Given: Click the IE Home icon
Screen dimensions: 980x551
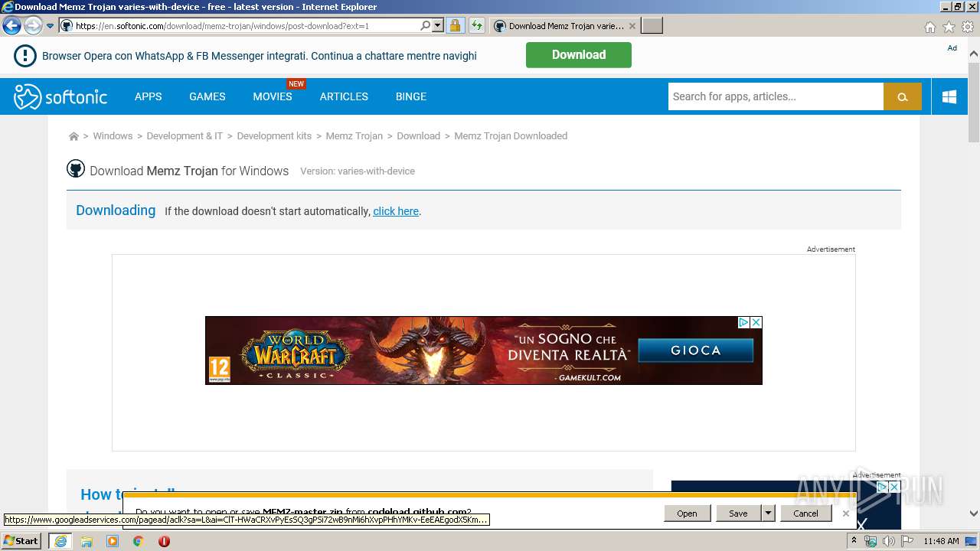Looking at the screenshot, I should [x=929, y=27].
